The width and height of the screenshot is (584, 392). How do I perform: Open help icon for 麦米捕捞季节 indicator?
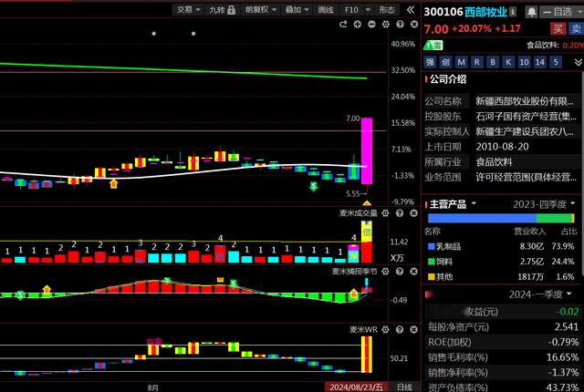pyautogui.click(x=400, y=272)
